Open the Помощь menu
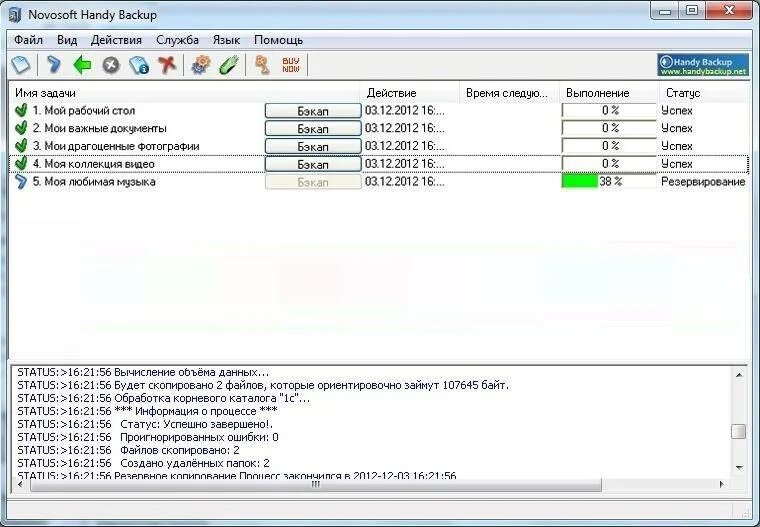760x527 pixels. (x=278, y=40)
